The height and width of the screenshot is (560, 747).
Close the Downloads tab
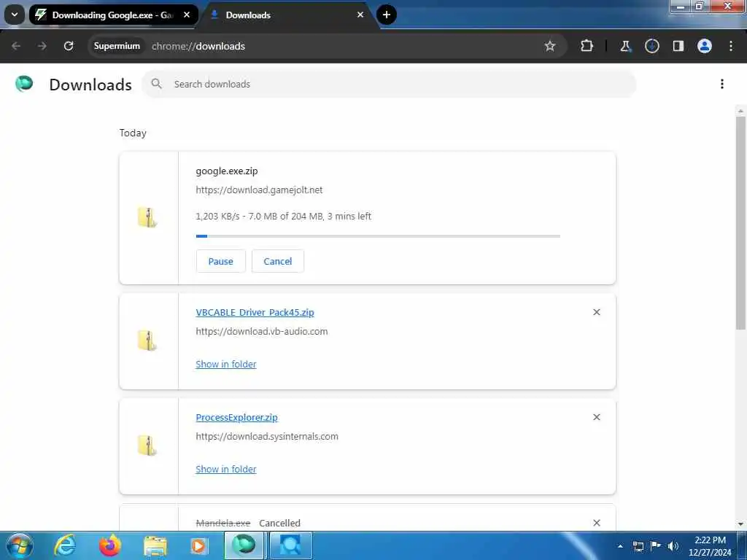click(360, 15)
